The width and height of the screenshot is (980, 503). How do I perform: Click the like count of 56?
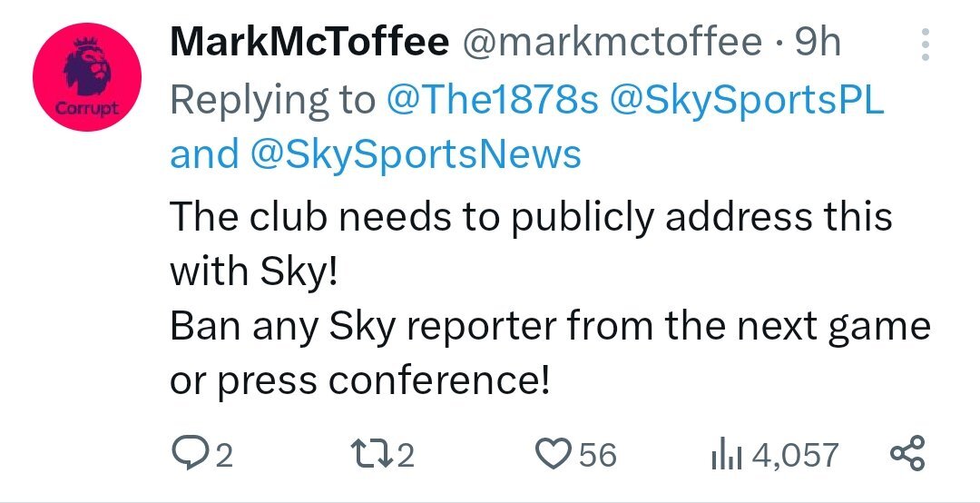pos(597,455)
